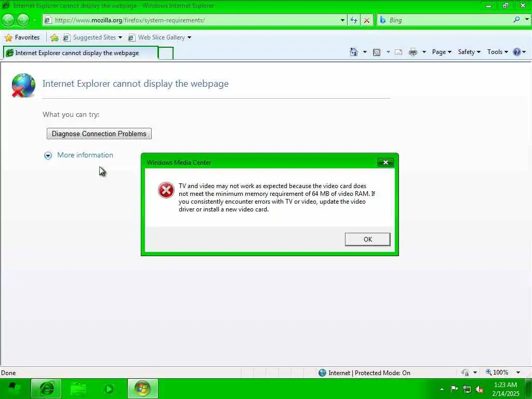Click the RSS feeds icon
Screen dimensions: 532x399
click(377, 52)
